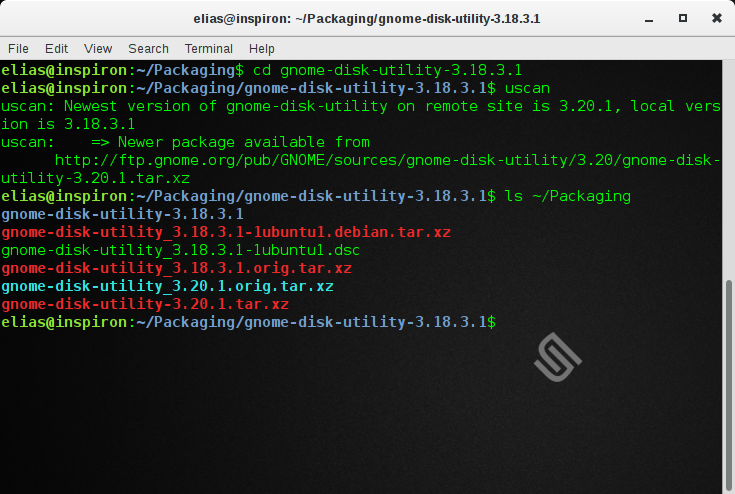Open the File menu

pyautogui.click(x=18, y=48)
